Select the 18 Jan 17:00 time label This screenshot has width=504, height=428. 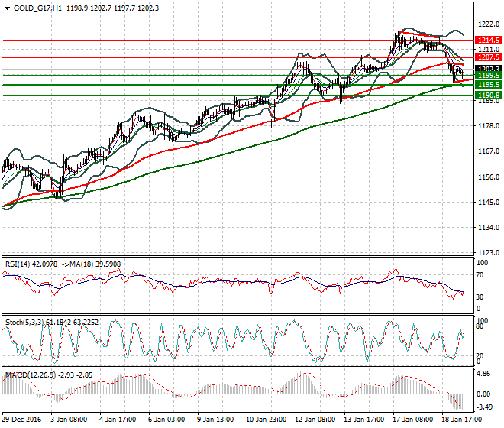point(461,420)
